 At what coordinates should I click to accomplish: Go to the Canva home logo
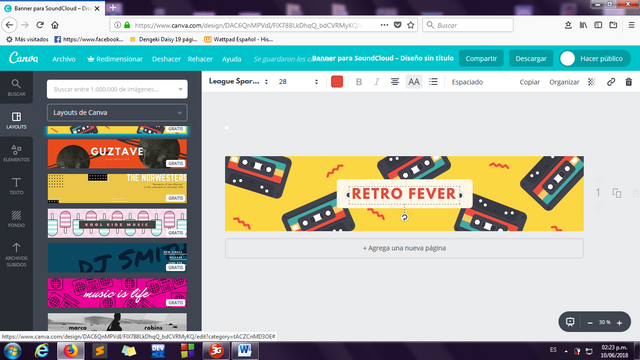24,58
